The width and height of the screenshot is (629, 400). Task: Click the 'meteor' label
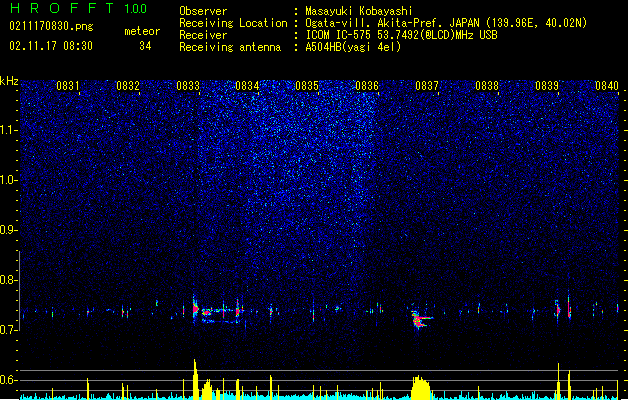pos(142,31)
